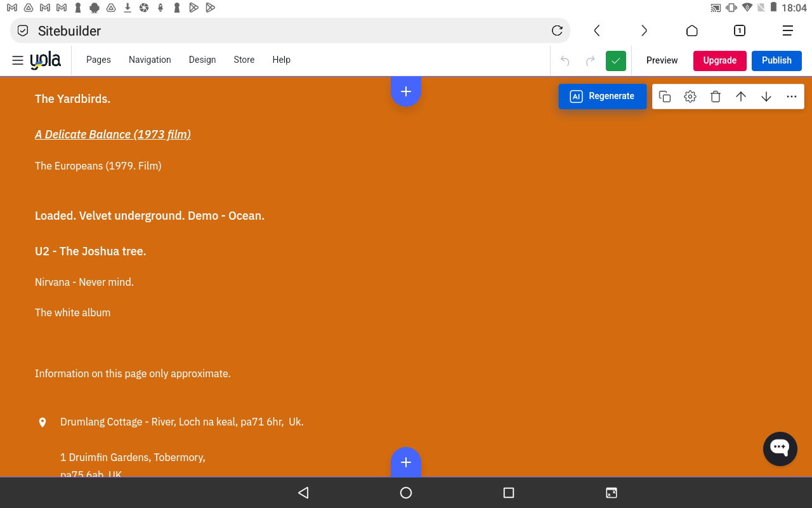
Task: Click the Sitebuilder address bar
Action: [x=290, y=30]
